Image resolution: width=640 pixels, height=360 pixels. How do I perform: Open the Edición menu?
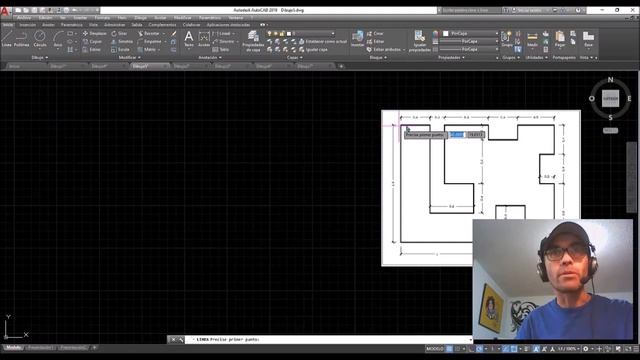[x=45, y=18]
